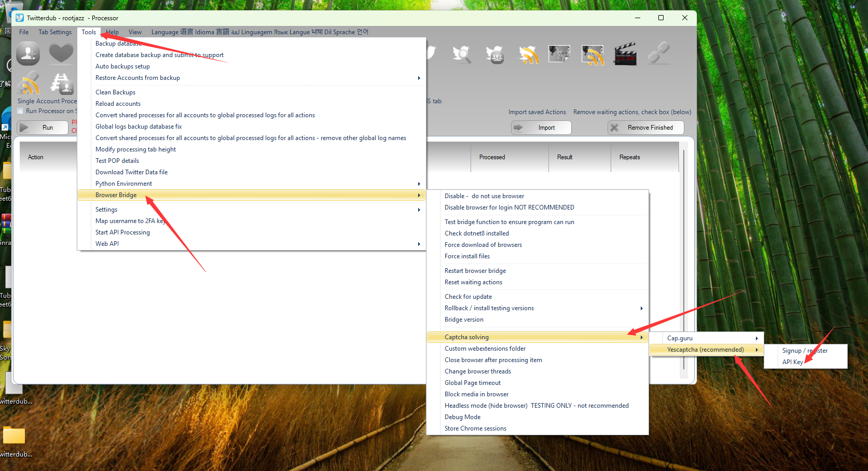Choose Restart browser bridge menu item

click(475, 271)
